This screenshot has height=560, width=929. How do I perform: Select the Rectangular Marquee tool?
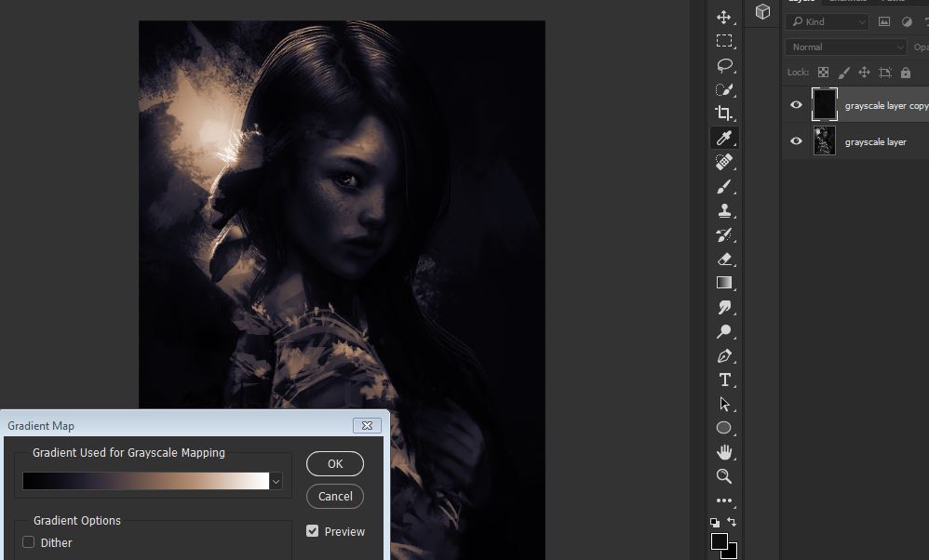click(x=723, y=41)
